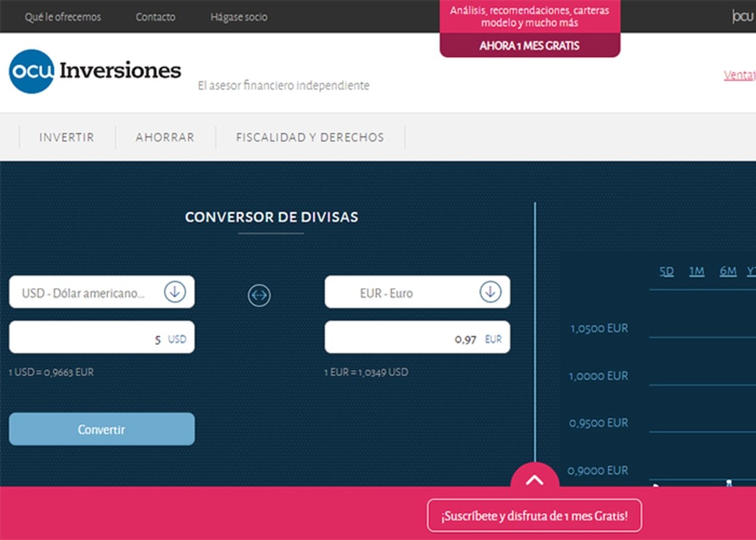Click the OCU Inversiones logo
Viewport: 756px width, 540px height.
(x=95, y=71)
